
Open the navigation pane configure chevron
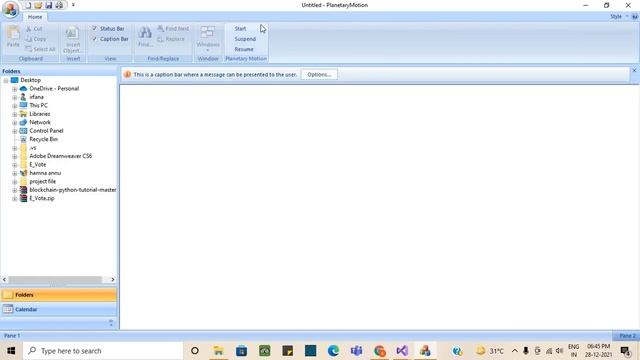click(x=111, y=323)
